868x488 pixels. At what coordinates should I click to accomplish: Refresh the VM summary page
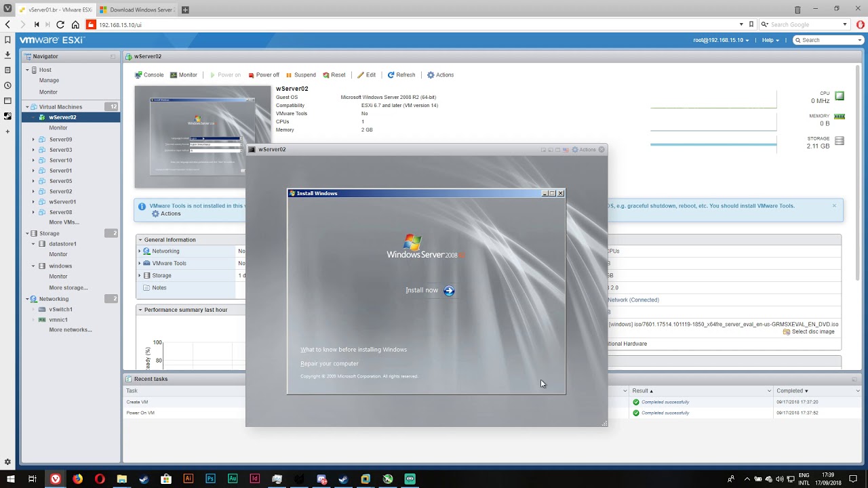401,75
